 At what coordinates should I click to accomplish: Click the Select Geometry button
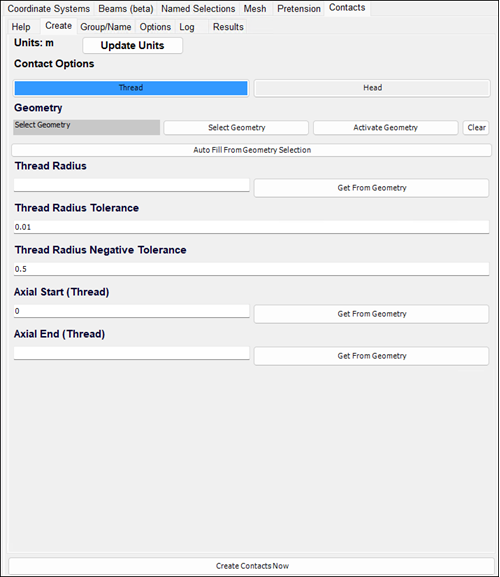click(236, 128)
